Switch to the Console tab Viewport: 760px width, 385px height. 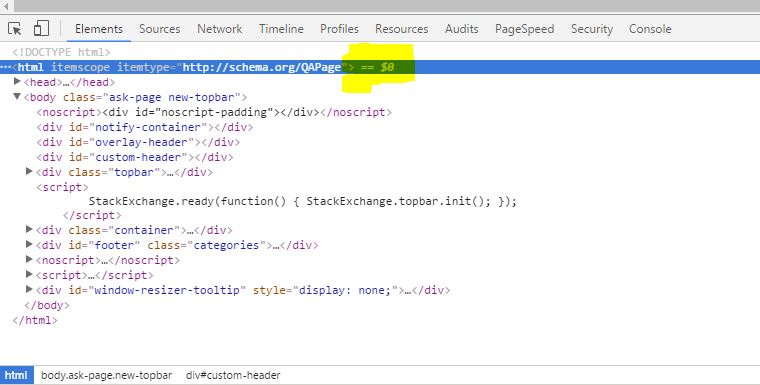point(650,29)
